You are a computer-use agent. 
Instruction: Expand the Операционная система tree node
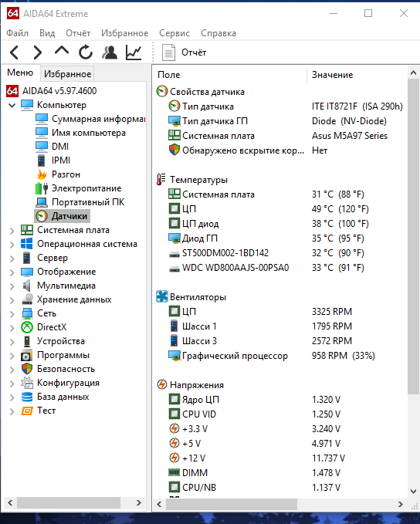point(12,245)
